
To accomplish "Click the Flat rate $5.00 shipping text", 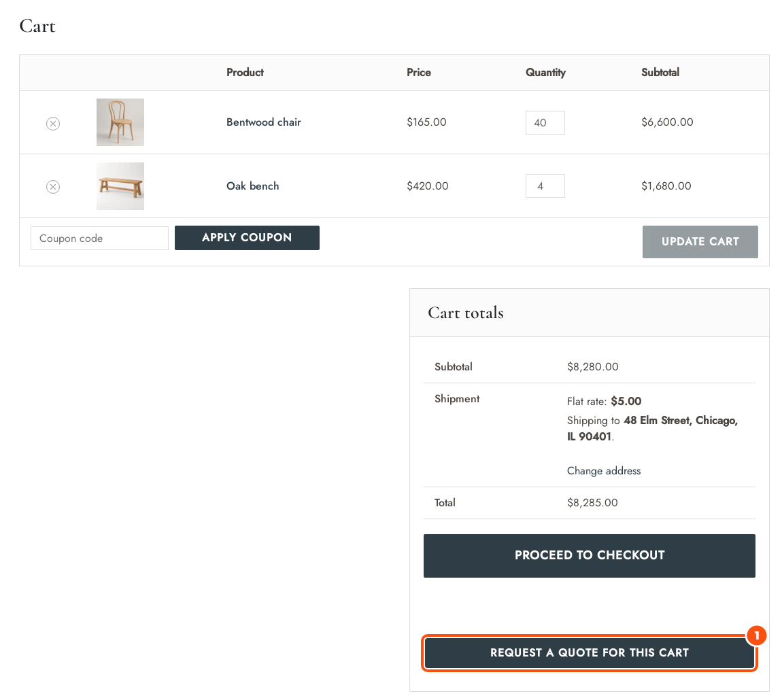I will (604, 402).
